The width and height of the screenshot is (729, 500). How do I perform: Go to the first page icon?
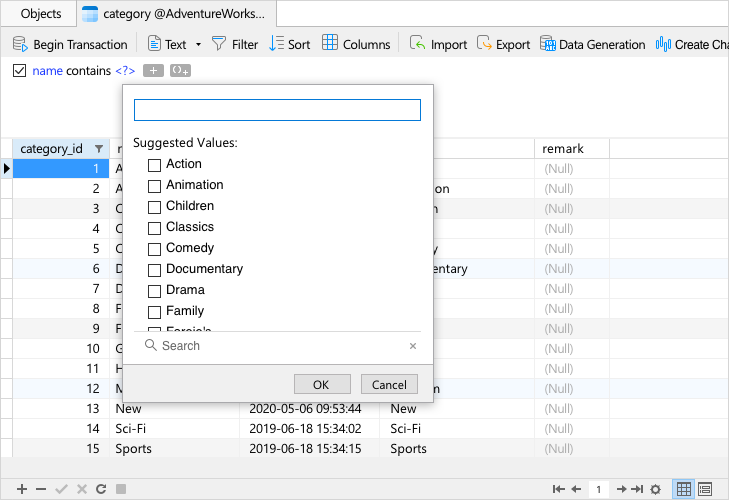[558, 489]
